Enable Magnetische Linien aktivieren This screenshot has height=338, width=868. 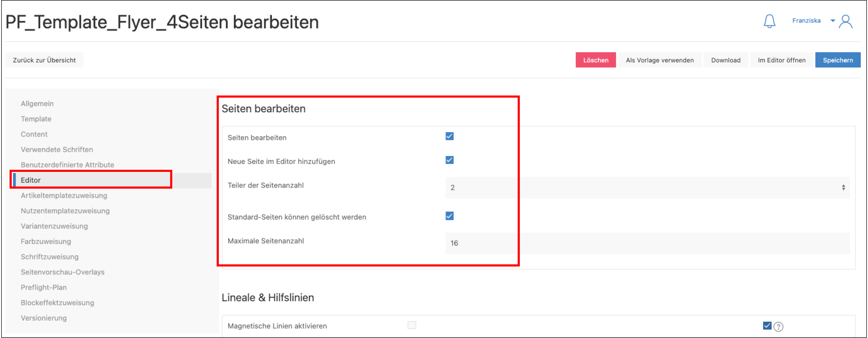(x=412, y=325)
